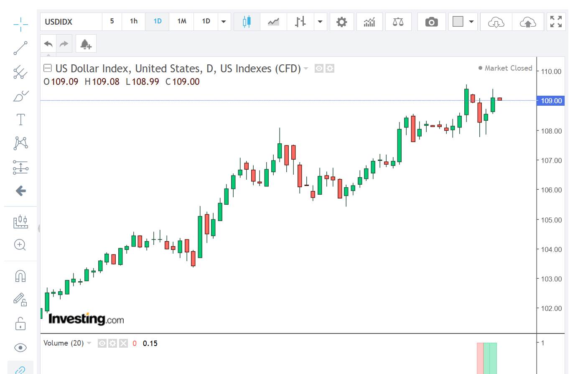Screen dimensions: 588x374
Task: Enter fullscreen mode
Action: point(556,22)
